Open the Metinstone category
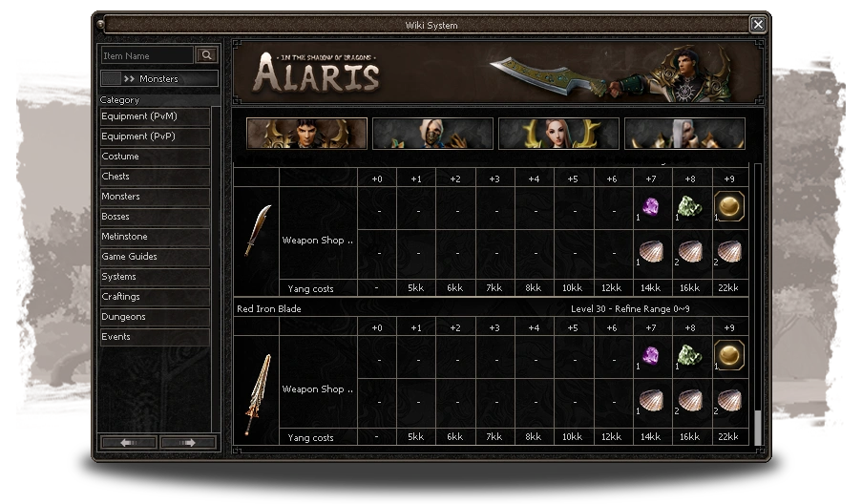862x504 pixels. pos(155,237)
